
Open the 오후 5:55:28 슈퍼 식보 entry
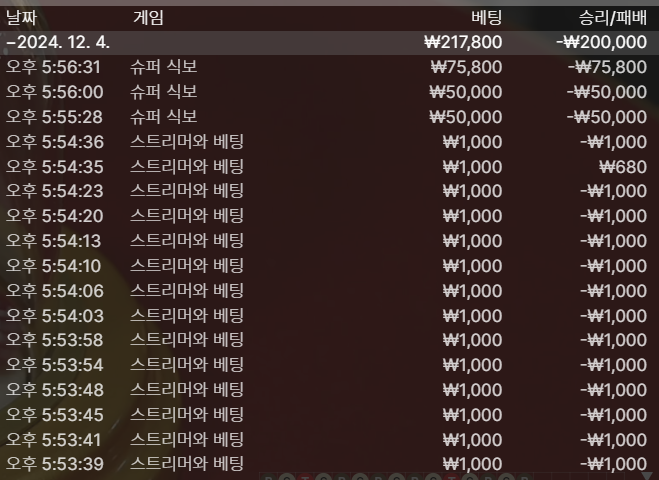(x=330, y=117)
